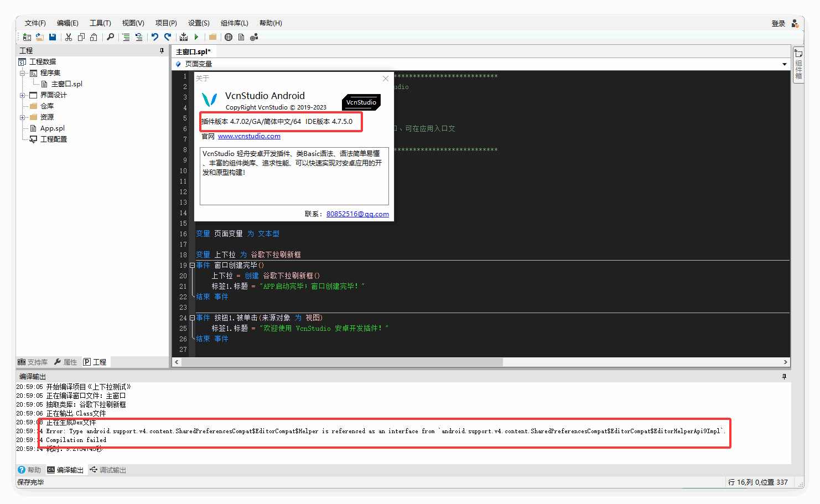820x504 pixels.
Task: Open the www.vcnstudio.com link
Action: coord(249,136)
